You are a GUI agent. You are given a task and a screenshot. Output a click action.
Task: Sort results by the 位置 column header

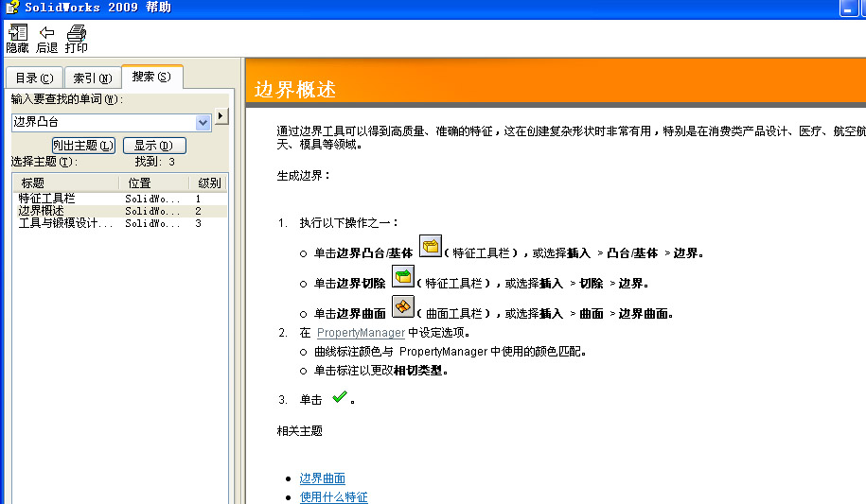tap(154, 182)
